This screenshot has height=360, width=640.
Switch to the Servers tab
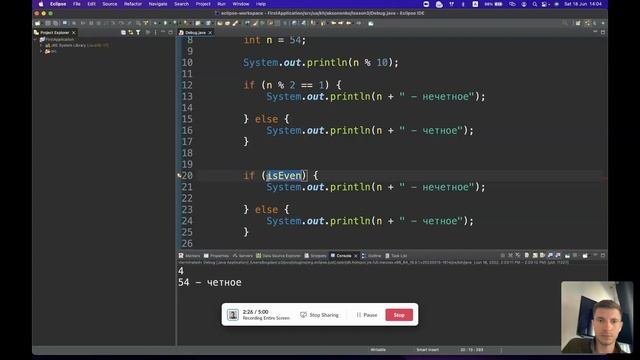tap(243, 256)
